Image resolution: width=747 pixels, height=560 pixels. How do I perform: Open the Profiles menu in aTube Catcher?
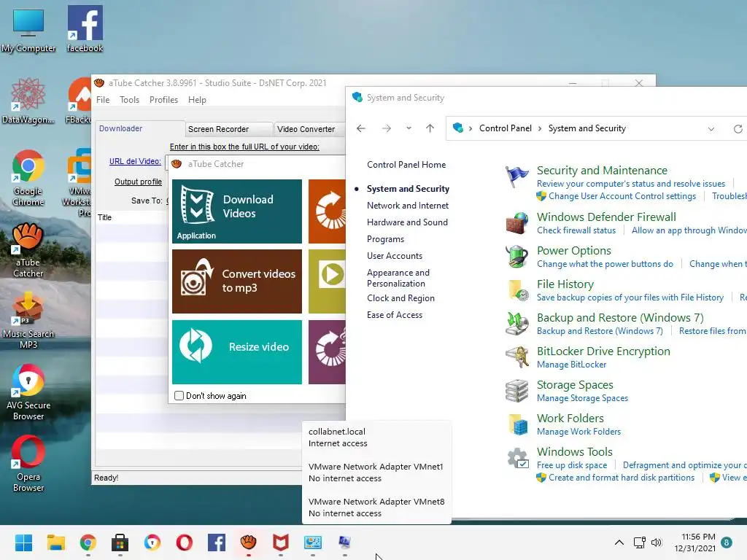[163, 99]
